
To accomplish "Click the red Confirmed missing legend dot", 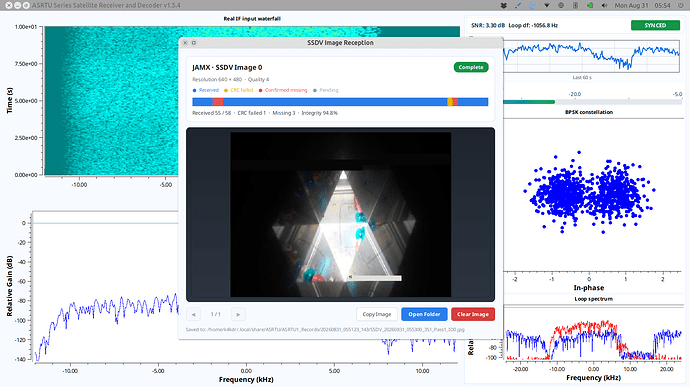I will tap(261, 90).
